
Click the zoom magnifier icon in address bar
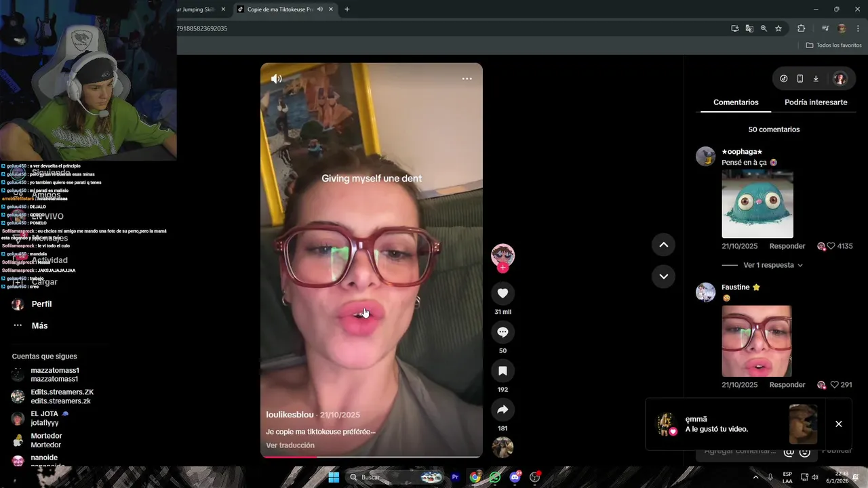pyautogui.click(x=764, y=28)
